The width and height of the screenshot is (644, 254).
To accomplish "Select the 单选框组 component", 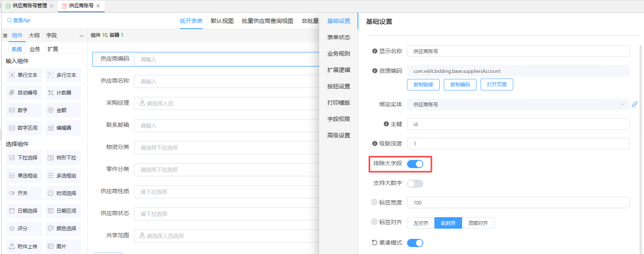I will click(24, 176).
